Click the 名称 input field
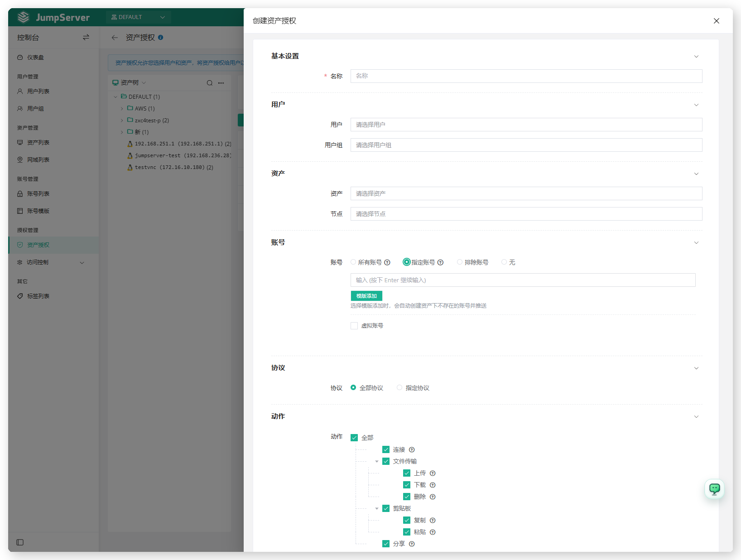Screen dimensions: 741x560 (526, 76)
